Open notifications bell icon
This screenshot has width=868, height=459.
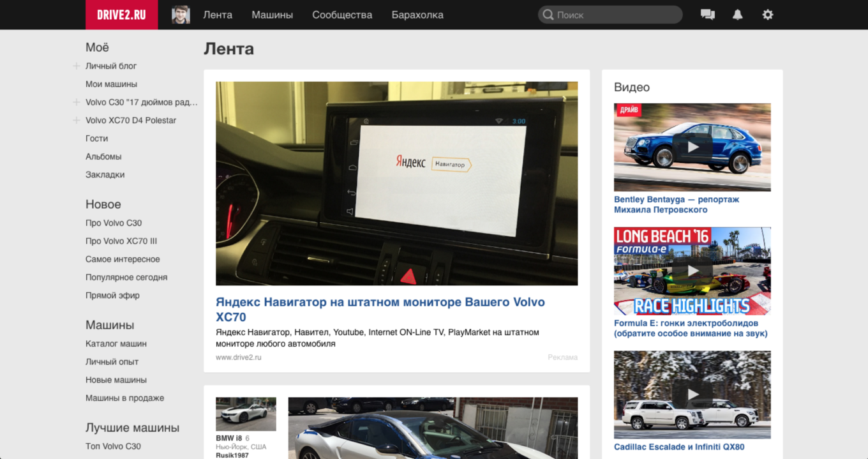[737, 15]
